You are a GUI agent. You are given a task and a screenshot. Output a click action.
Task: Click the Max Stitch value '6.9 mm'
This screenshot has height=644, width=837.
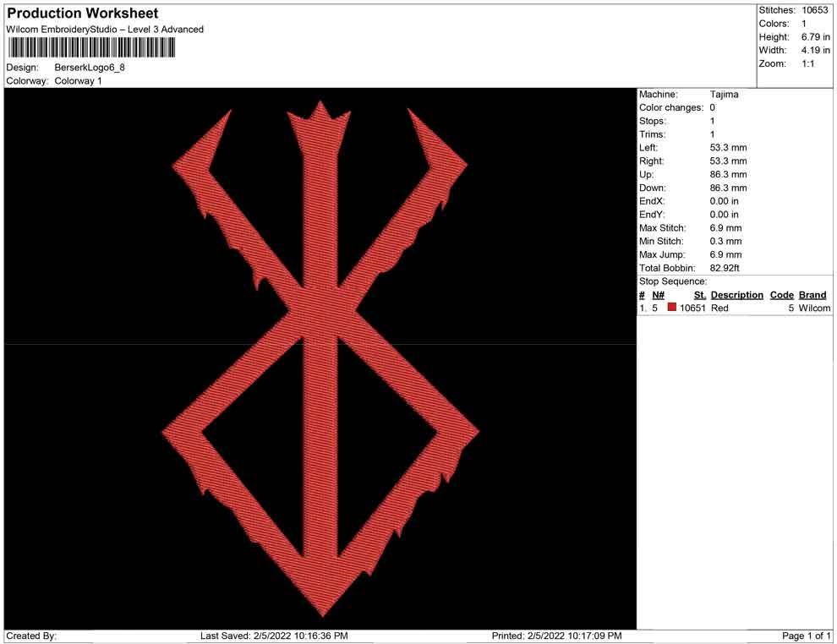725,228
